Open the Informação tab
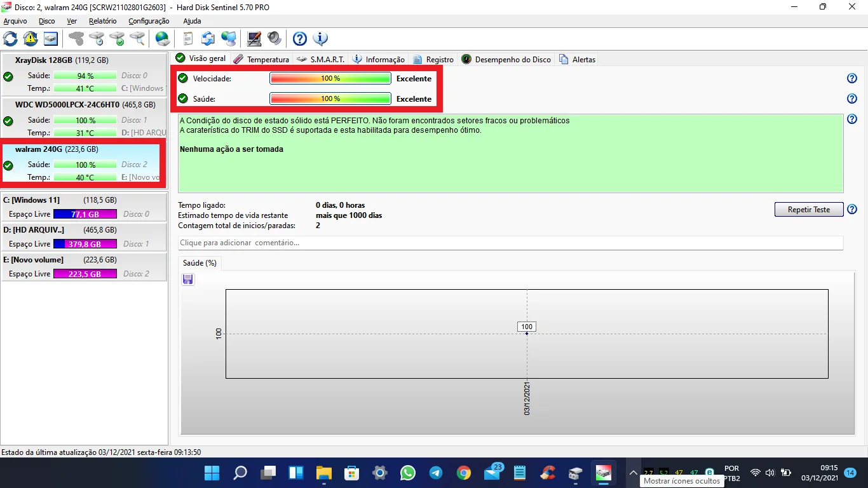The image size is (868, 488). [x=379, y=59]
